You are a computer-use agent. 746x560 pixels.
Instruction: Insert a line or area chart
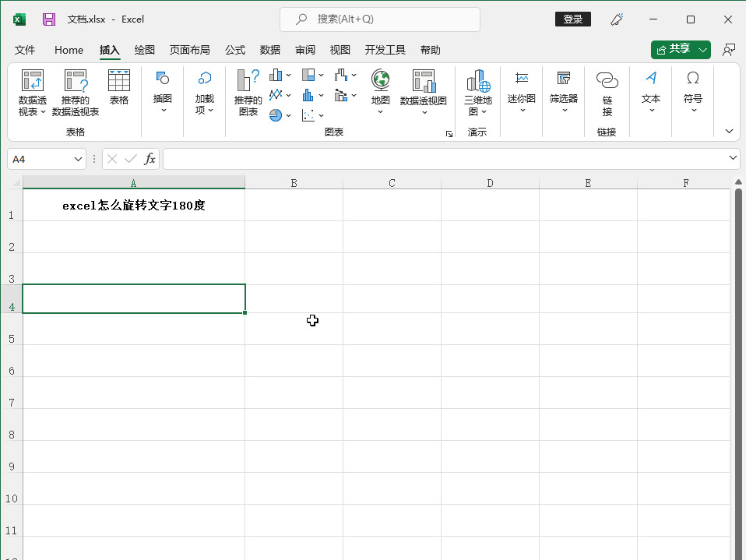click(276, 95)
